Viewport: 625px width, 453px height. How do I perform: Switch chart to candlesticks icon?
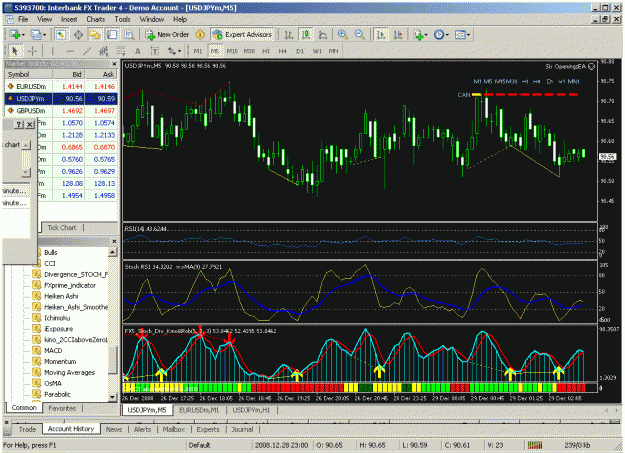pos(306,35)
